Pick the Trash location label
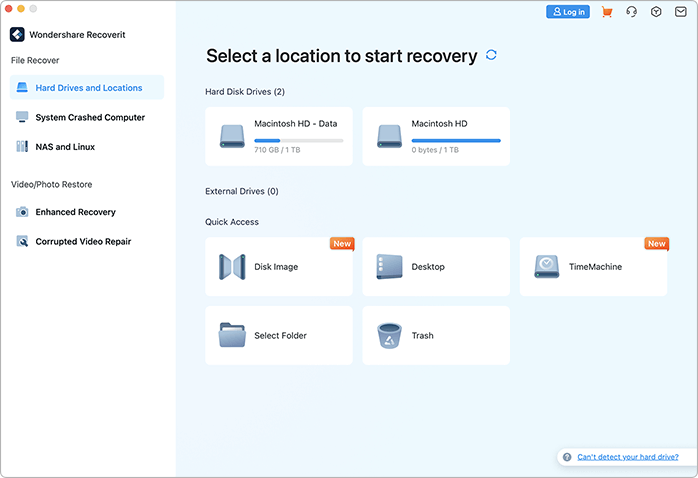698x478 pixels. click(422, 336)
